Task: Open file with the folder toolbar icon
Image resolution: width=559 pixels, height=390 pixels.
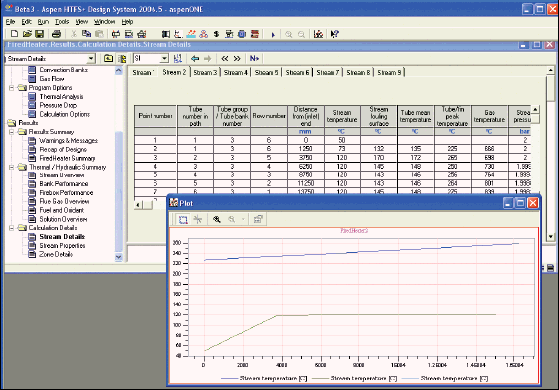Action: [x=27, y=34]
